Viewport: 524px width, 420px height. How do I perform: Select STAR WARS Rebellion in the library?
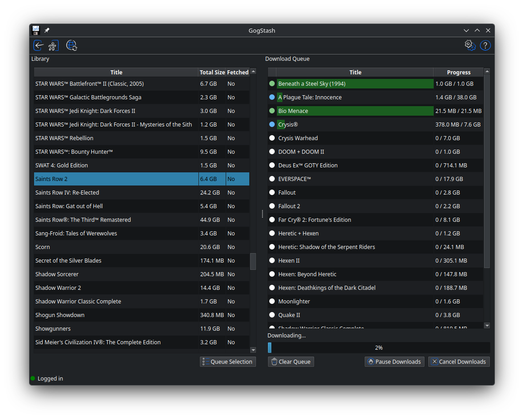[x=142, y=138]
